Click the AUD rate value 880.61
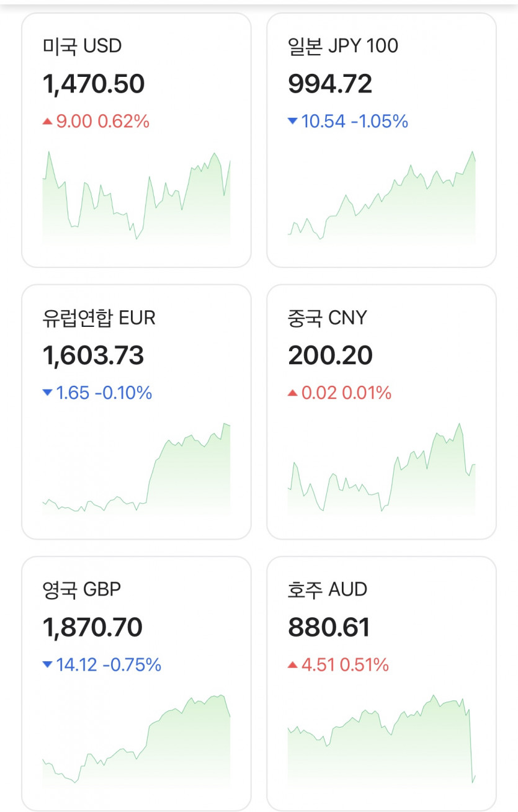The height and width of the screenshot is (812, 518). (x=329, y=627)
